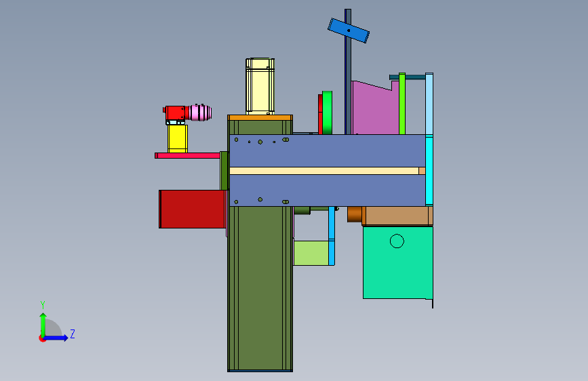
Task: Select the cream horizontal rail strip
Action: pyautogui.click(x=324, y=171)
